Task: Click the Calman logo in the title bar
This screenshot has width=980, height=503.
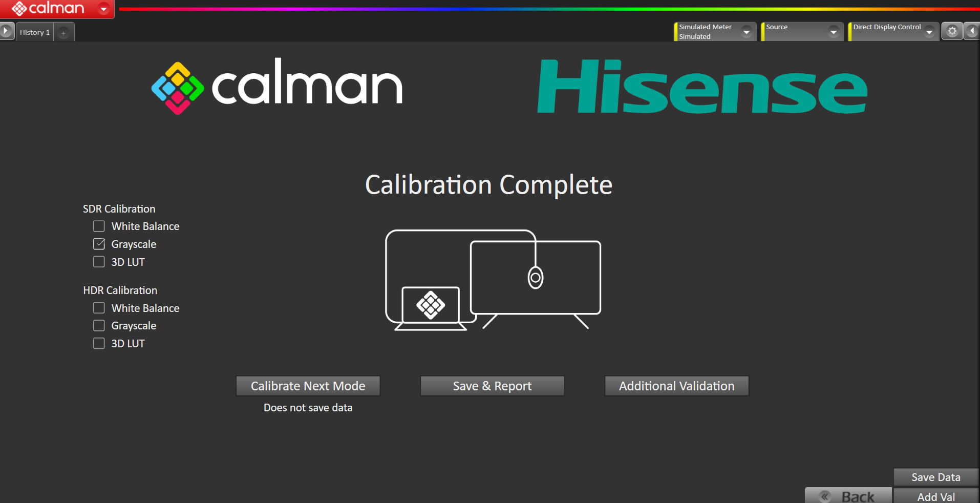Action: (x=48, y=8)
